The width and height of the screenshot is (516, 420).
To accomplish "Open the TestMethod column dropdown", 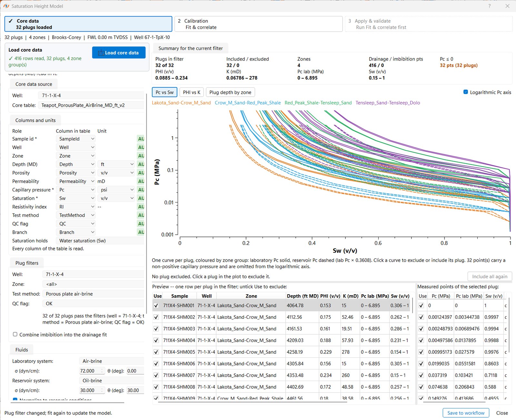I will pyautogui.click(x=76, y=215).
